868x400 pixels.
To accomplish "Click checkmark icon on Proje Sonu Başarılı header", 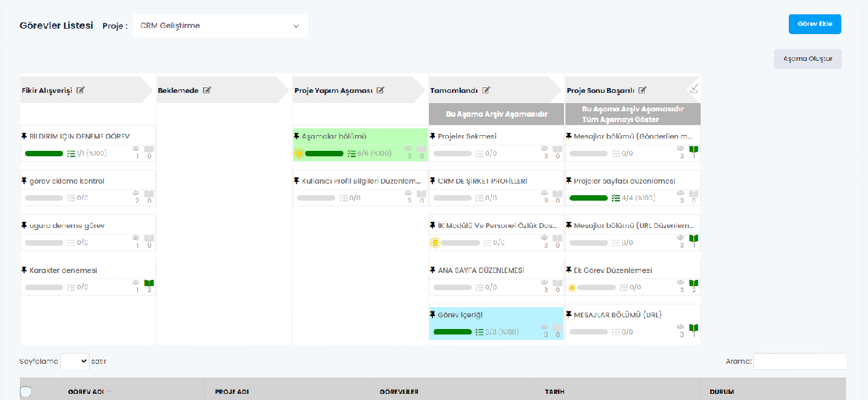I will click(x=694, y=89).
